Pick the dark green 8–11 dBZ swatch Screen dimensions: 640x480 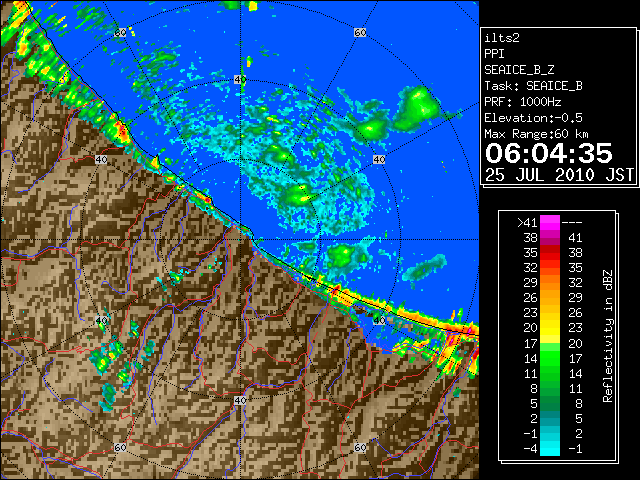(x=550, y=388)
